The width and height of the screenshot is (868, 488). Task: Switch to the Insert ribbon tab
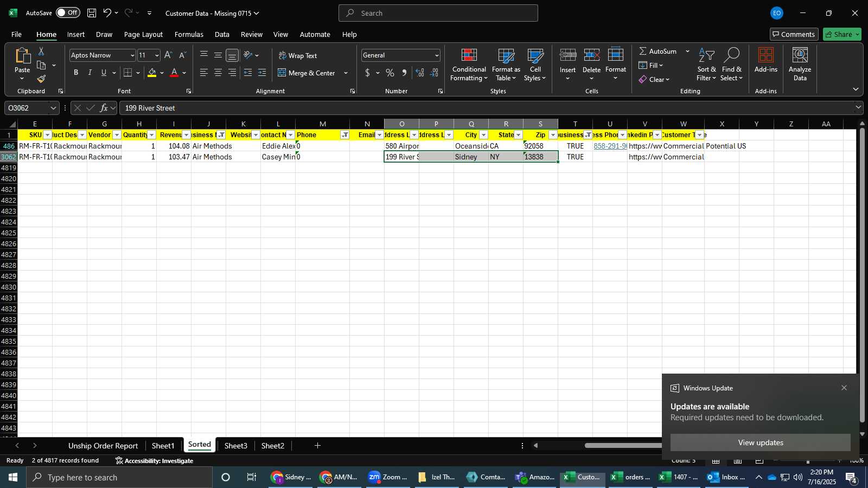click(x=76, y=34)
